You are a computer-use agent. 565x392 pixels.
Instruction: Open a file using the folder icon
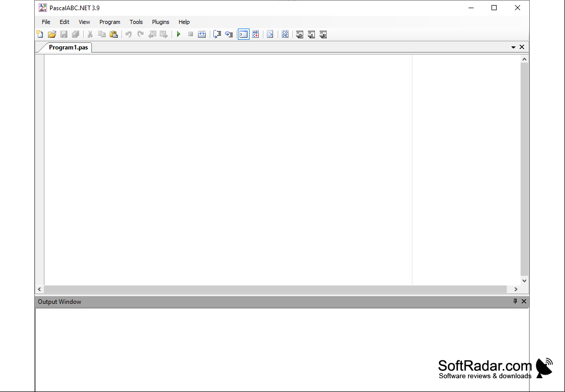(52, 34)
